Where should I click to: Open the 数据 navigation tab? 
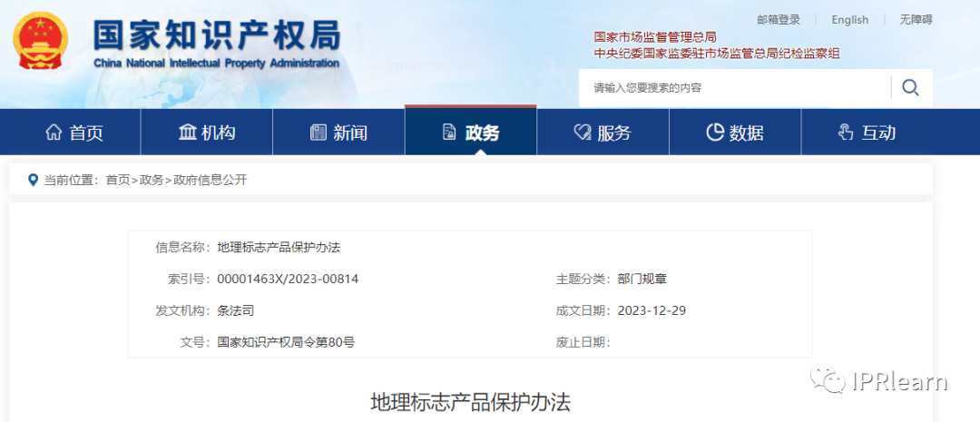pyautogui.click(x=735, y=132)
